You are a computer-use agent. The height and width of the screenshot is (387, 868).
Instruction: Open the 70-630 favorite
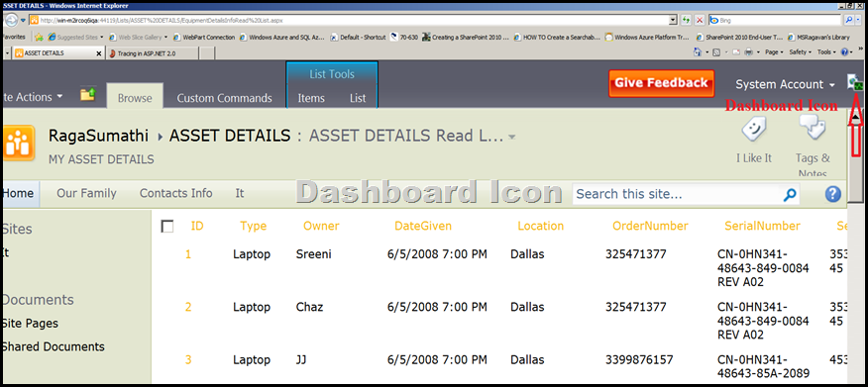pyautogui.click(x=404, y=37)
